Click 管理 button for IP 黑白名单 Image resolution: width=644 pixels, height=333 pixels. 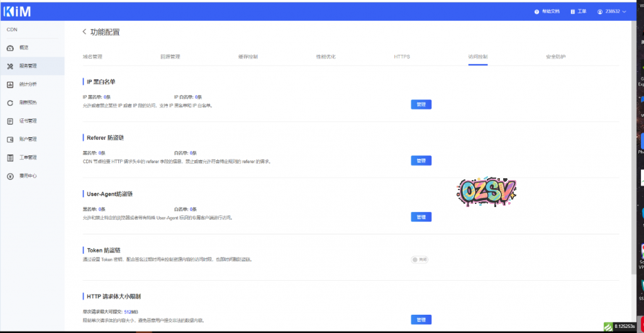tap(421, 104)
